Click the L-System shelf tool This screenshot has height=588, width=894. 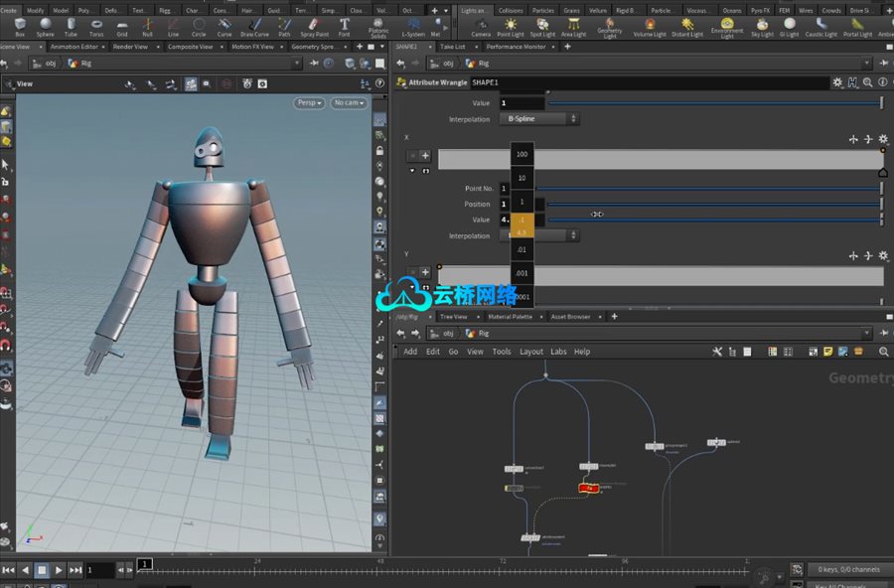click(411, 26)
